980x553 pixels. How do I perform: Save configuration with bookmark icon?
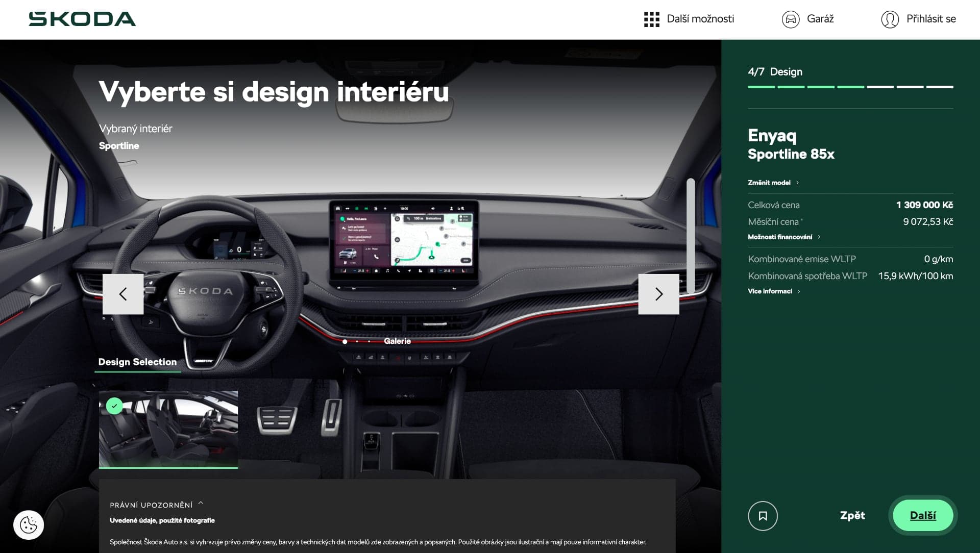point(763,516)
